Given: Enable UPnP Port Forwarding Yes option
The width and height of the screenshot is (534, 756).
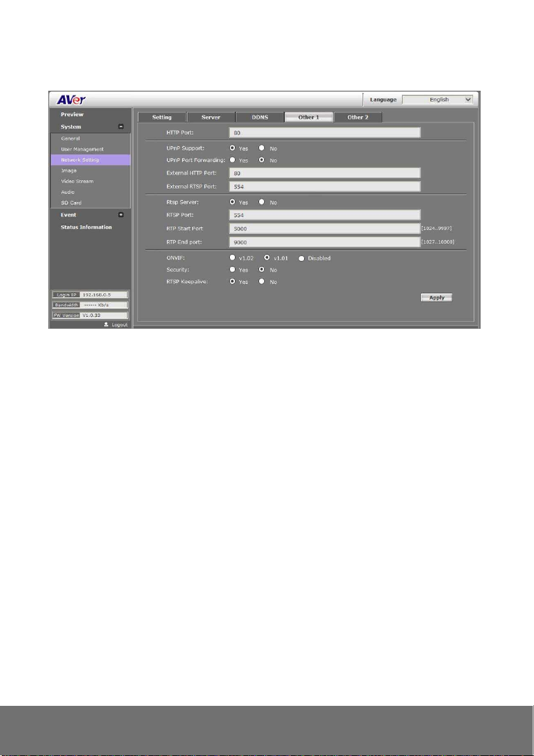Looking at the screenshot, I should point(232,161).
